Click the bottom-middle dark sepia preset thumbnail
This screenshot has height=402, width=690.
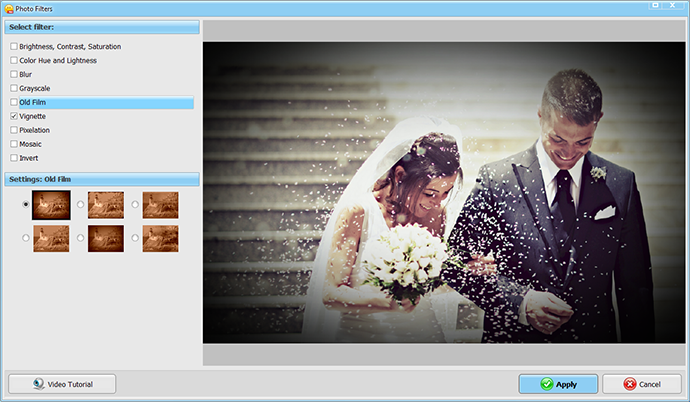pos(106,238)
